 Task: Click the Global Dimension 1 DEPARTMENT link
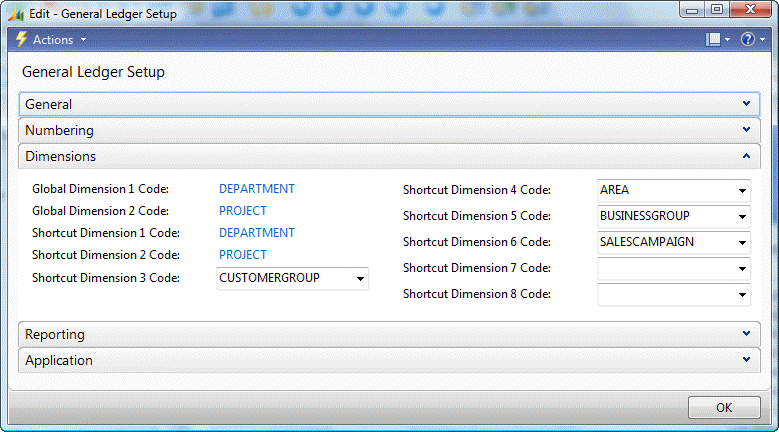tap(257, 189)
